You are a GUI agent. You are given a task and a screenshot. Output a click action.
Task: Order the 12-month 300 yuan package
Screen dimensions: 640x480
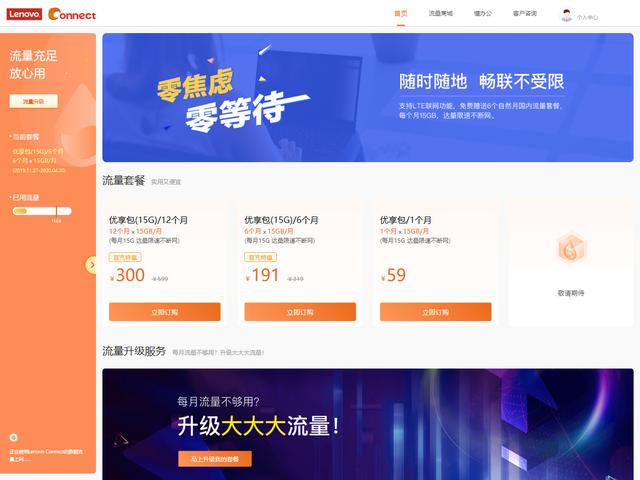(x=164, y=312)
